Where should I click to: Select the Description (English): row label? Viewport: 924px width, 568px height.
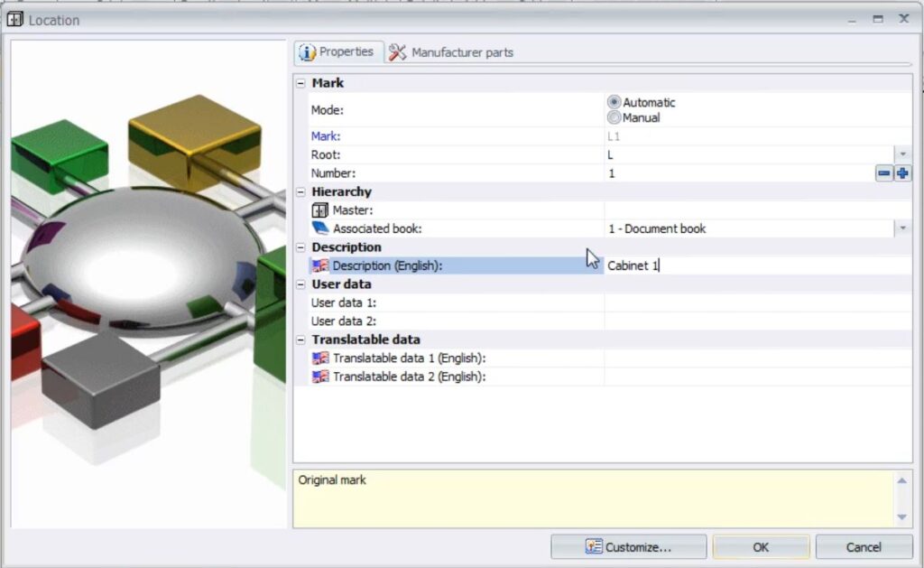pyautogui.click(x=387, y=265)
